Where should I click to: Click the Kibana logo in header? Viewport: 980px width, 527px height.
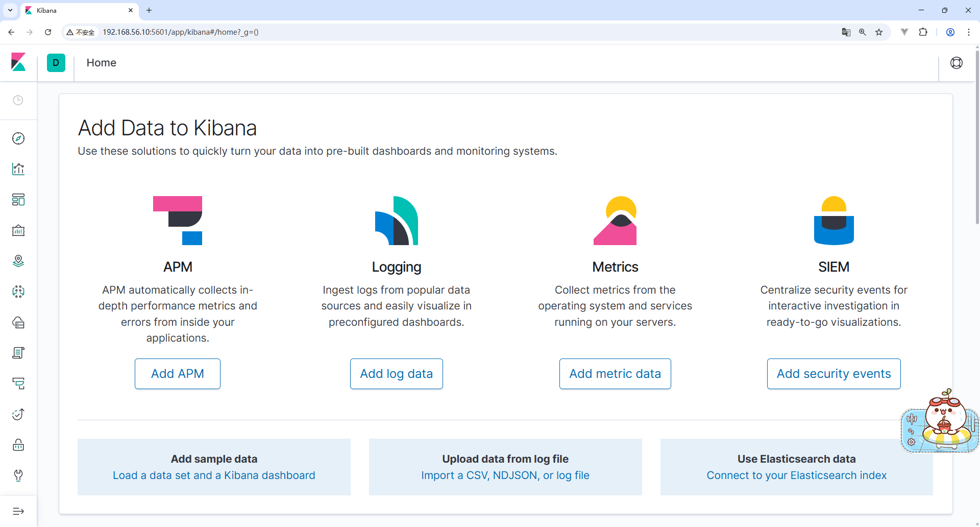[18, 62]
